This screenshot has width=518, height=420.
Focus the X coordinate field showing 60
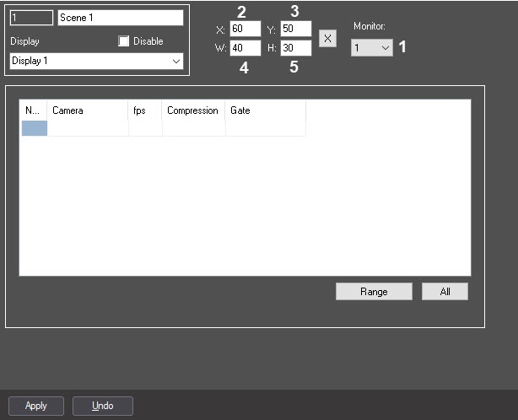click(246, 29)
